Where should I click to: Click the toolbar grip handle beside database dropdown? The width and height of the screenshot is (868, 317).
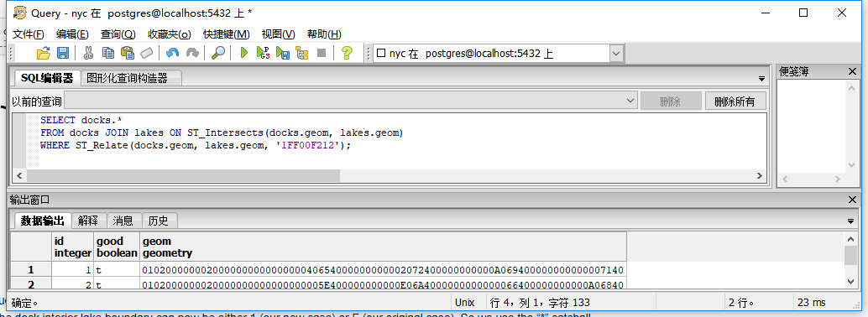[369, 54]
